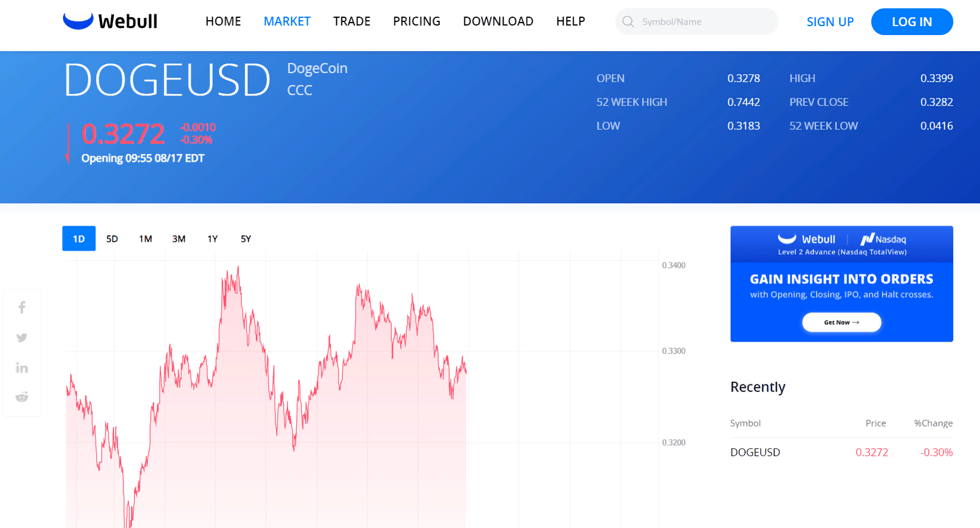Click the HIGH value 0.3399
The image size is (980, 528).
(937, 78)
